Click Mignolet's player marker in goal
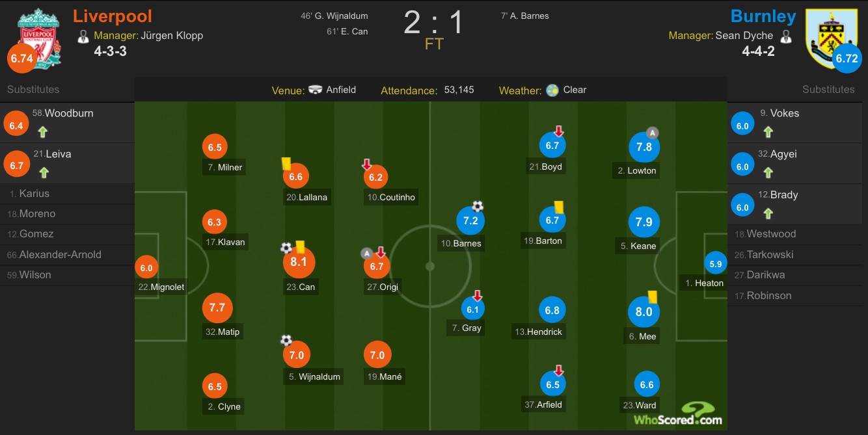This screenshot has width=868, height=435. [146, 267]
